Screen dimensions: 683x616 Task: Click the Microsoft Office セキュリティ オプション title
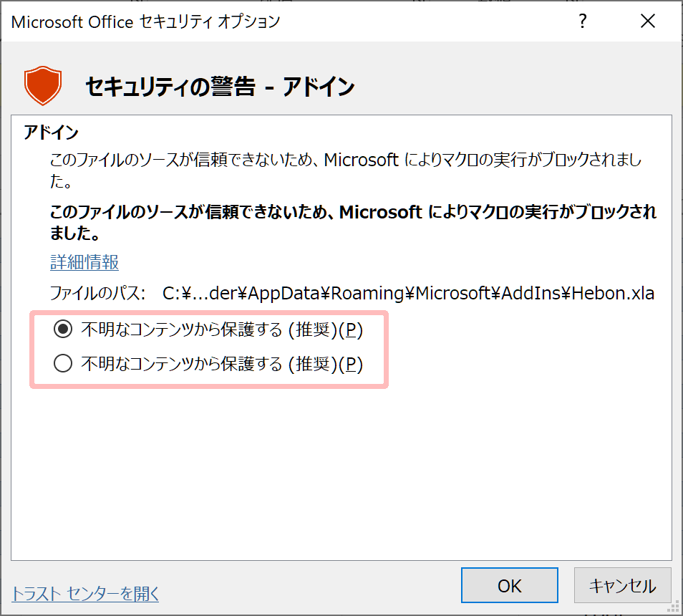[145, 21]
